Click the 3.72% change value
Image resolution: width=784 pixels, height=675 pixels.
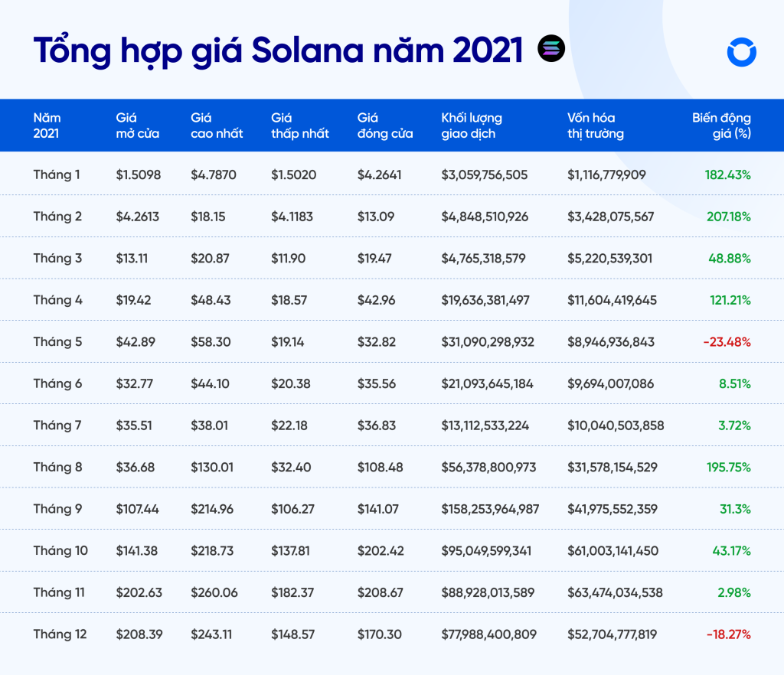point(735,426)
